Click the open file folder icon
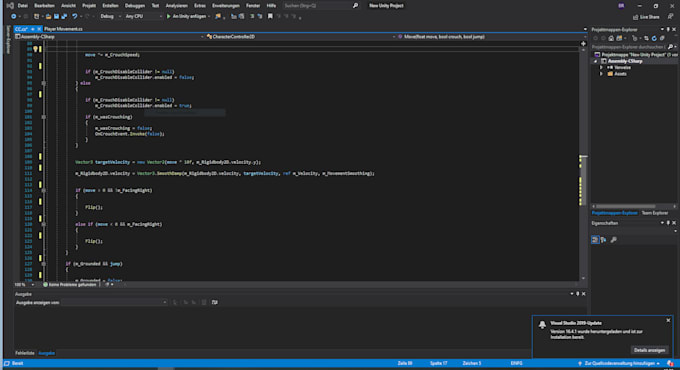The width and height of the screenshot is (680, 370). (48, 16)
